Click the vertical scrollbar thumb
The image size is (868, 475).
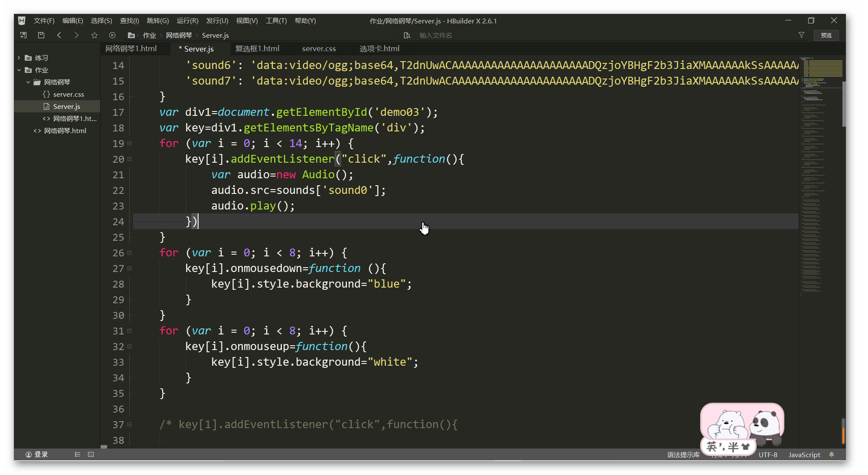844,104
